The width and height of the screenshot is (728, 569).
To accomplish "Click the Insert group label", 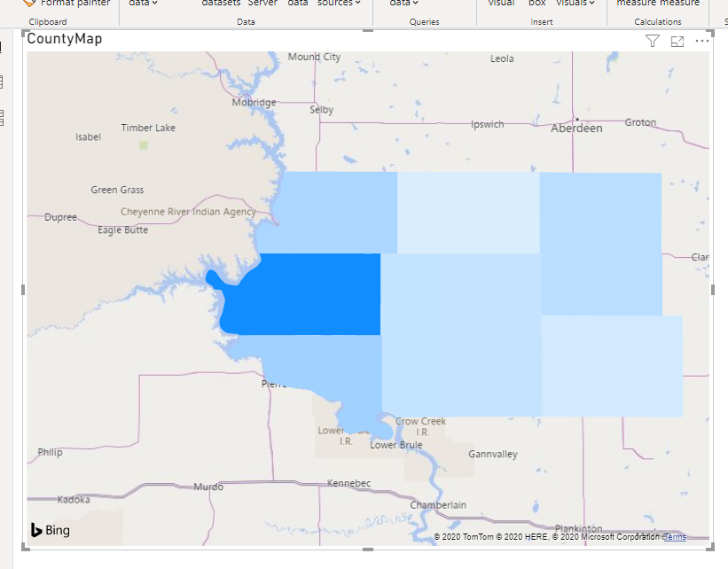I will tap(542, 22).
